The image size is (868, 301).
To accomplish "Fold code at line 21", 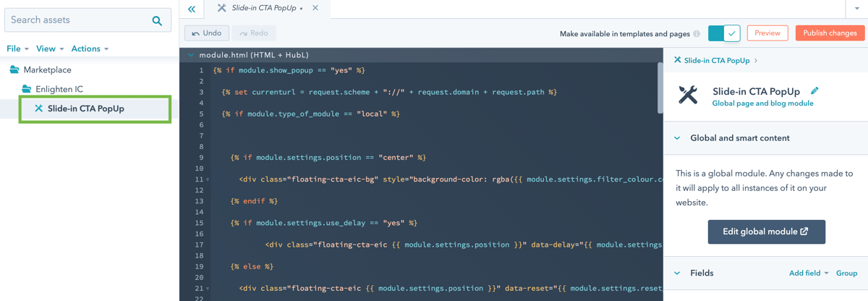I will coord(208,289).
